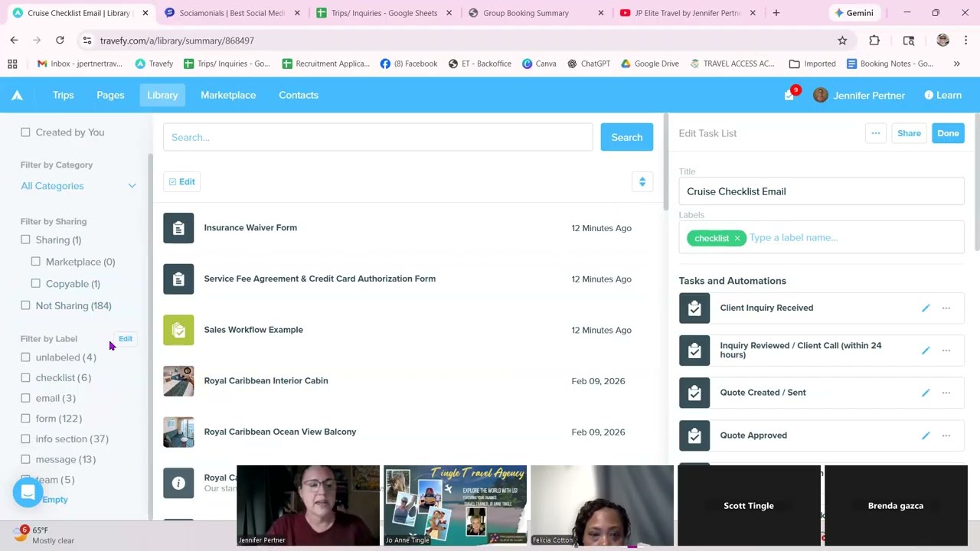
Task: Click the Done button
Action: click(x=948, y=133)
